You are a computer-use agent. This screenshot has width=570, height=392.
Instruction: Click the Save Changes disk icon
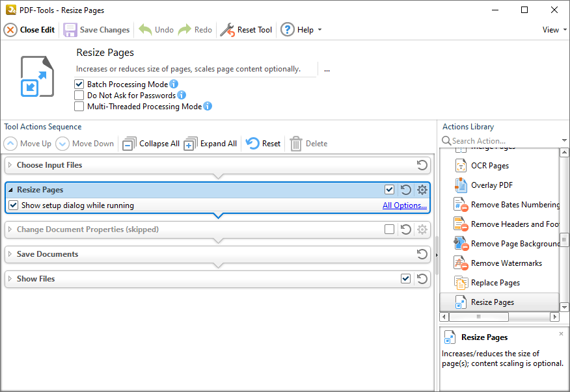tap(70, 29)
